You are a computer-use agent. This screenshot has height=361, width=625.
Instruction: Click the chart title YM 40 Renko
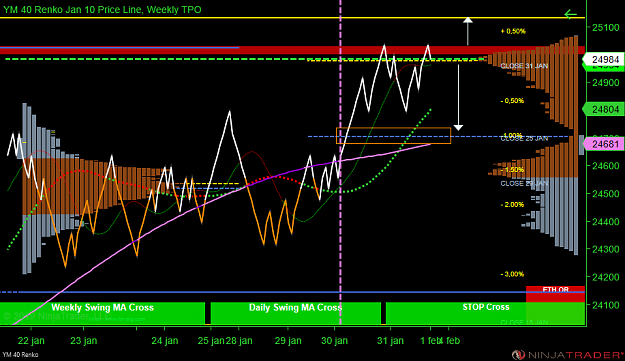pos(102,10)
